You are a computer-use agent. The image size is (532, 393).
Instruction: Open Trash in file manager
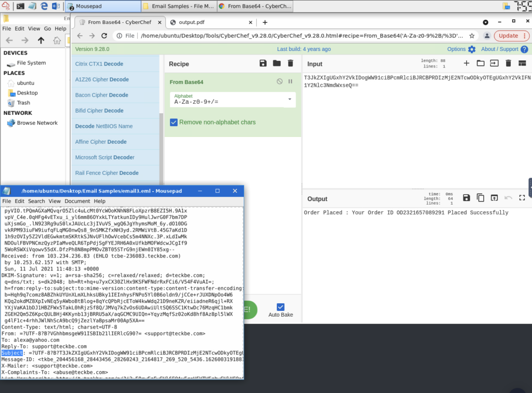click(x=23, y=103)
